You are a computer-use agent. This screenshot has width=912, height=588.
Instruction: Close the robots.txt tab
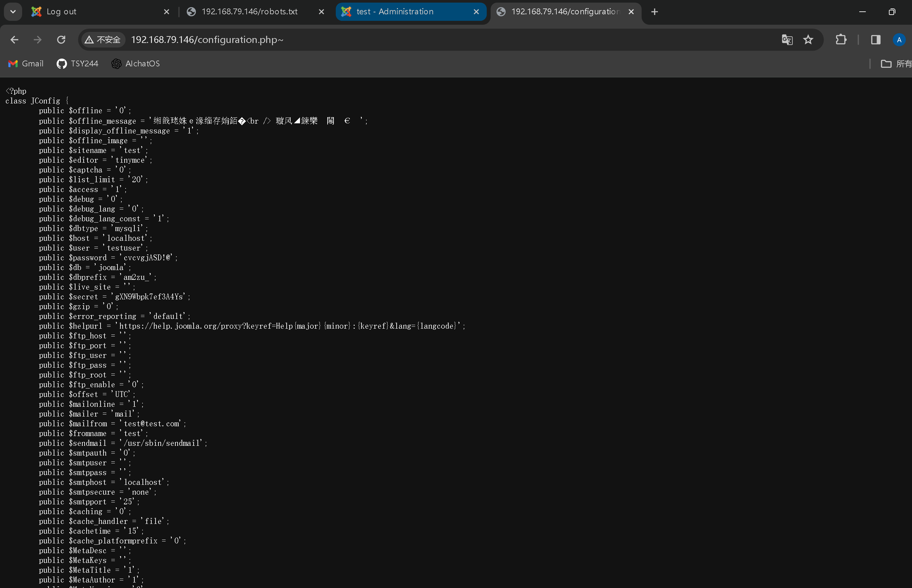(321, 12)
